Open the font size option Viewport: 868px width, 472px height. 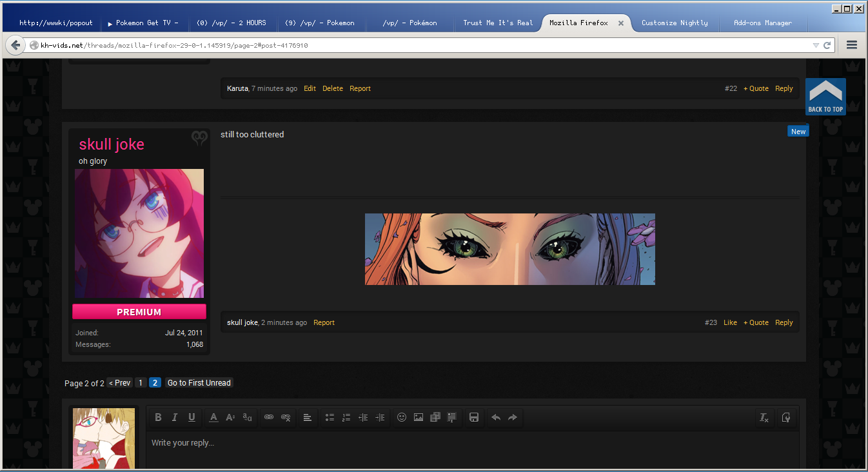click(x=230, y=417)
